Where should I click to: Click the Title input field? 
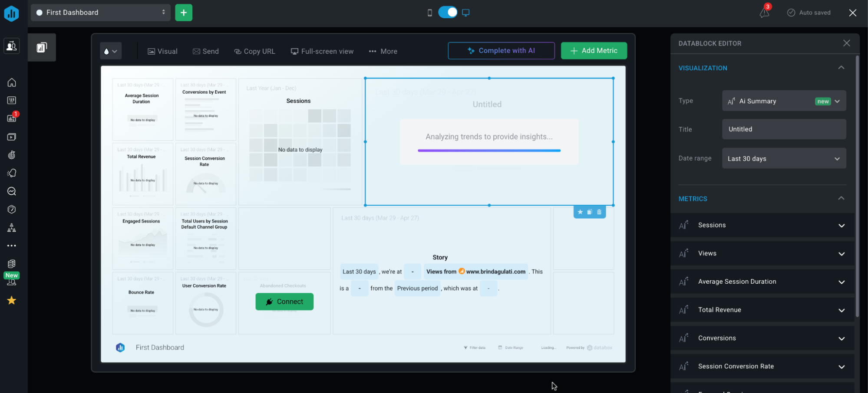coord(784,129)
